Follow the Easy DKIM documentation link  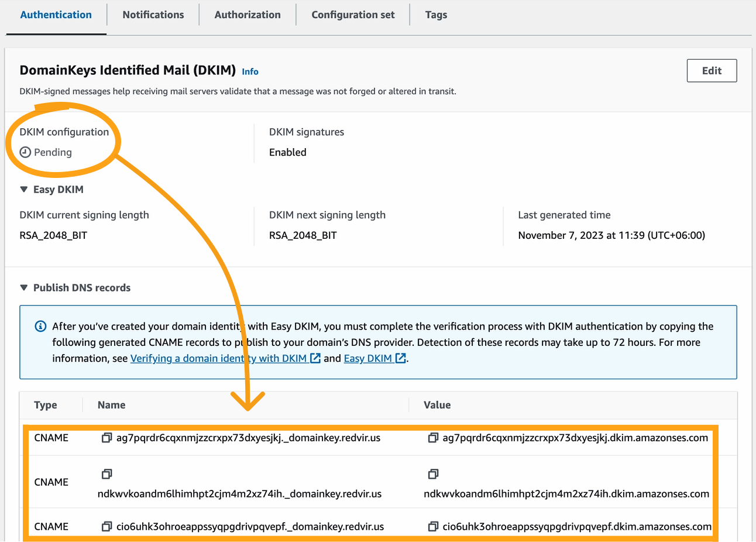pyautogui.click(x=368, y=358)
